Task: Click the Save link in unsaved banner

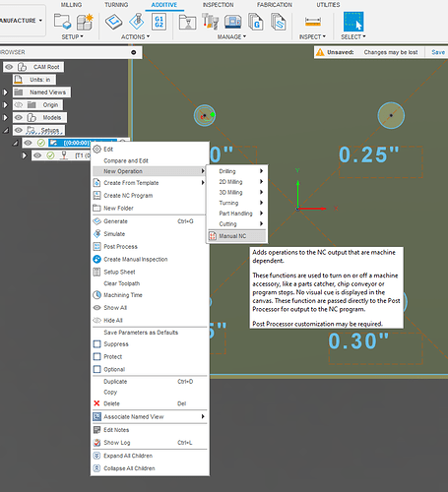Action: tap(438, 52)
